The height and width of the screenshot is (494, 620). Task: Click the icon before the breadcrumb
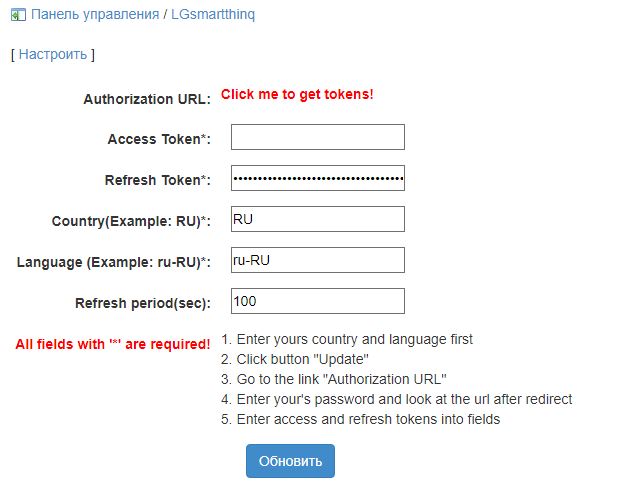pos(18,15)
